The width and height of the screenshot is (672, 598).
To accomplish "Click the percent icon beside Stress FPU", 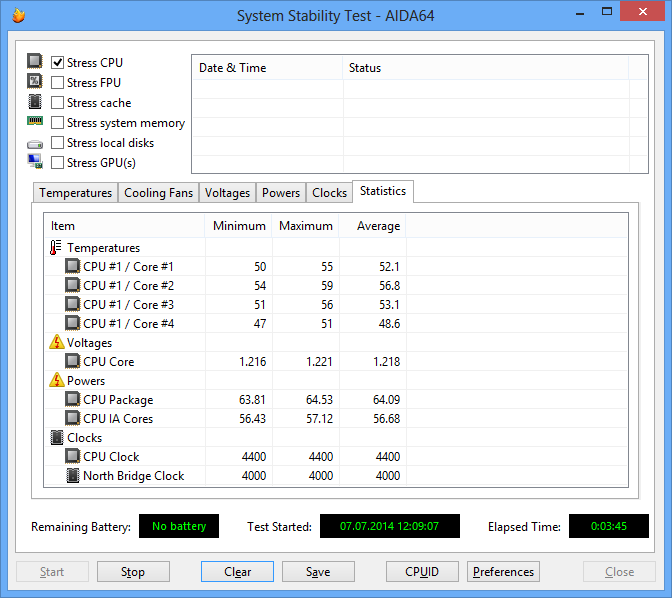I will [x=35, y=81].
